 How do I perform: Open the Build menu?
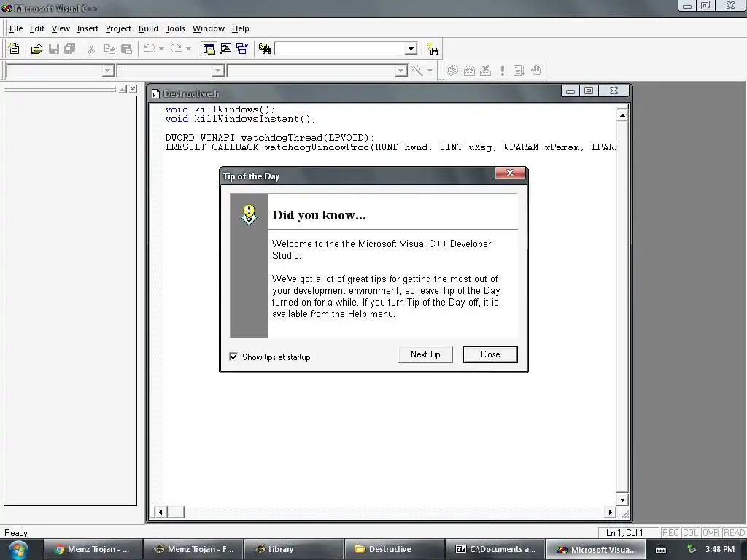pyautogui.click(x=148, y=28)
